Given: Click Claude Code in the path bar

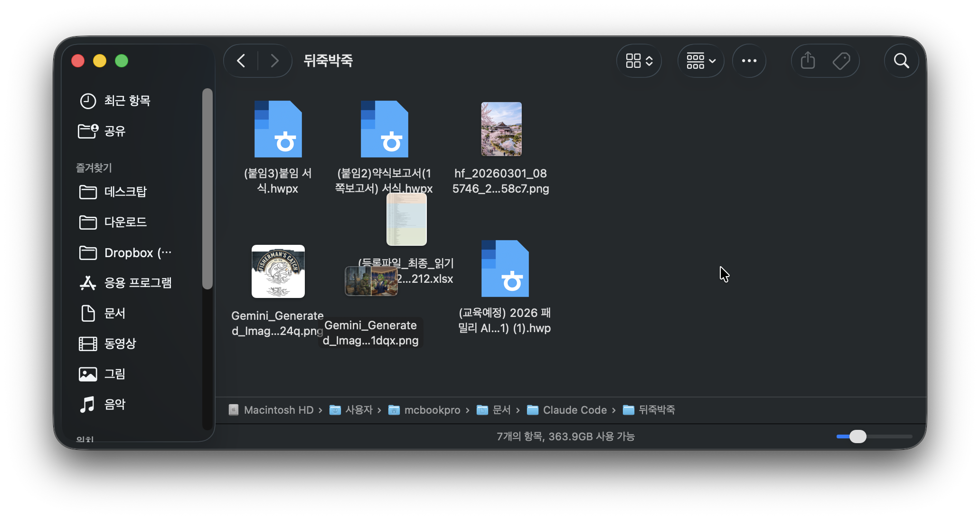Looking at the screenshot, I should pos(574,410).
